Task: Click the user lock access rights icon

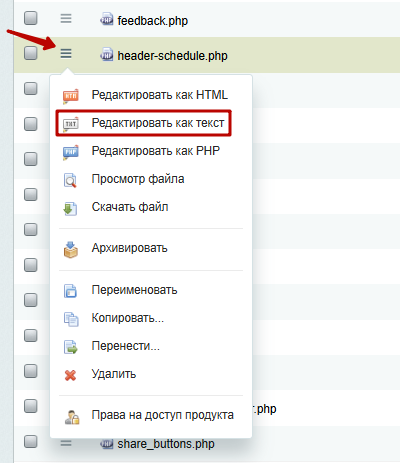Action: tap(72, 417)
